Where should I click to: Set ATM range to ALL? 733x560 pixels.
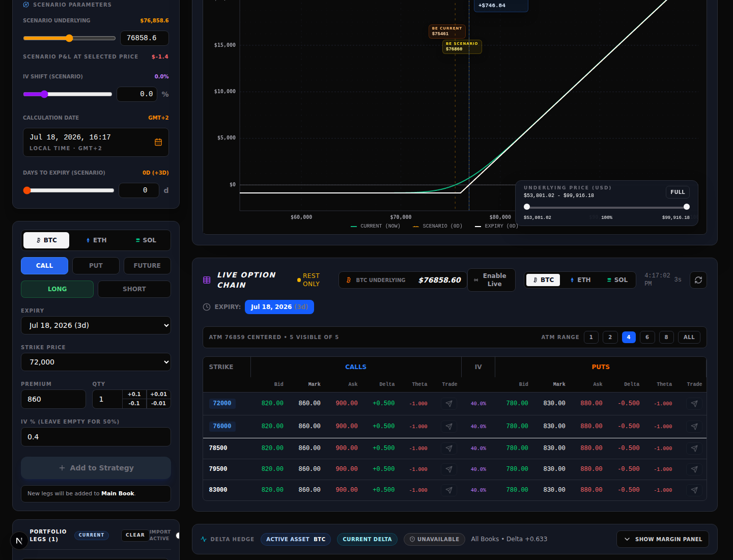[x=689, y=337]
